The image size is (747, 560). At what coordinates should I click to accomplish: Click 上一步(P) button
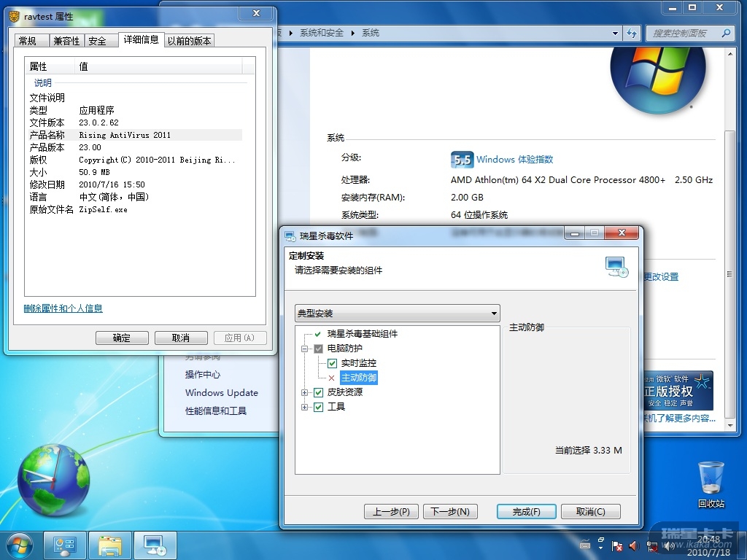(391, 511)
